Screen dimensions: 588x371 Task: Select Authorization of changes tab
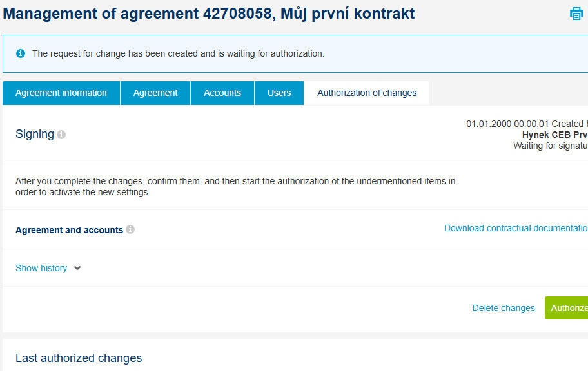point(367,93)
